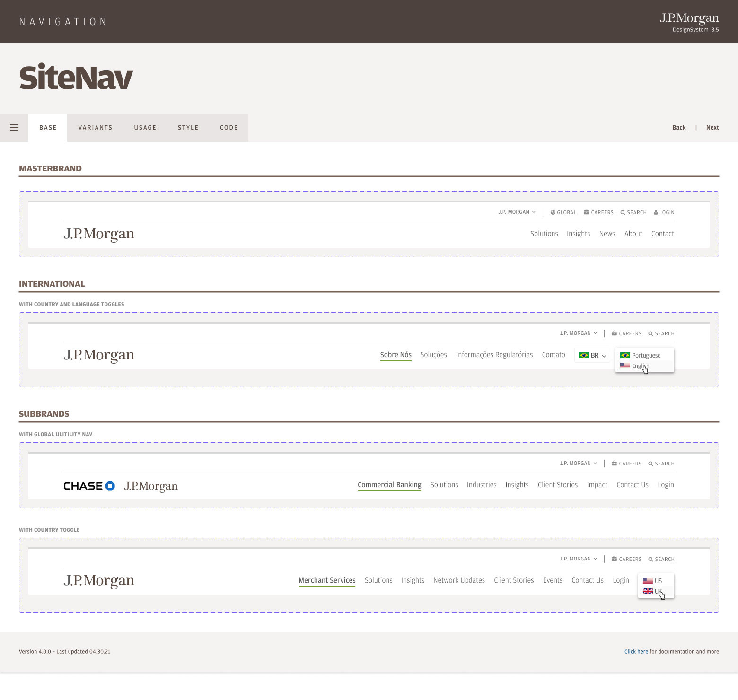This screenshot has width=738, height=700.
Task: Click Insights in Chase subbrand nav
Action: coord(517,485)
